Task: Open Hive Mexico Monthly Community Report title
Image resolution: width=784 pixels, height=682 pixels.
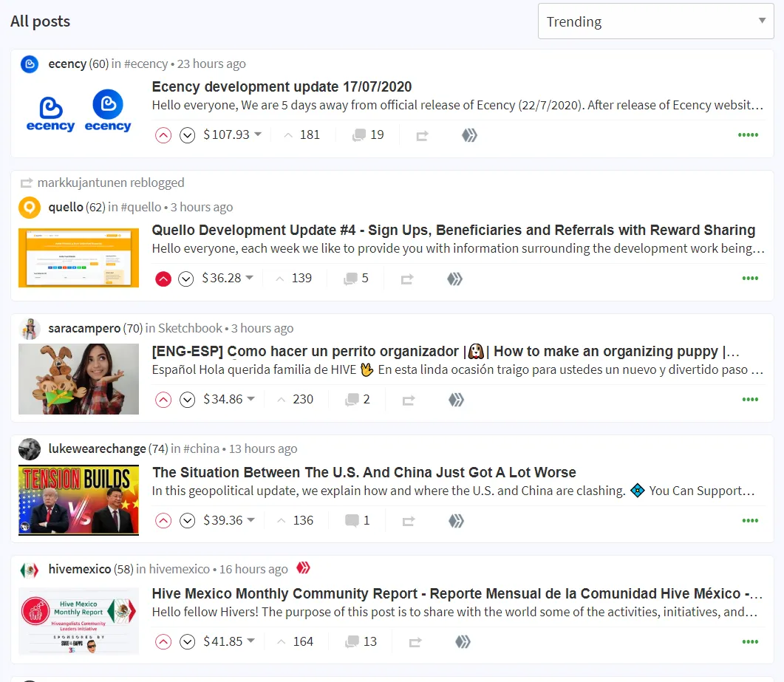Action: [x=457, y=593]
